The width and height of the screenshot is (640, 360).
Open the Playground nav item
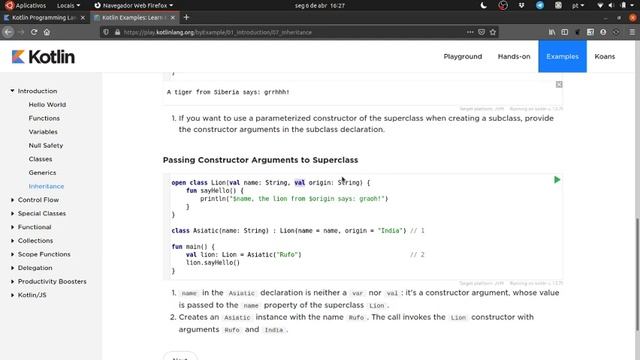tap(463, 56)
